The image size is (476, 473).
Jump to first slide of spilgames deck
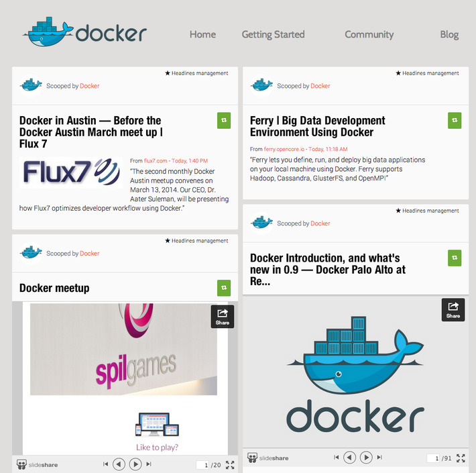coord(105,464)
